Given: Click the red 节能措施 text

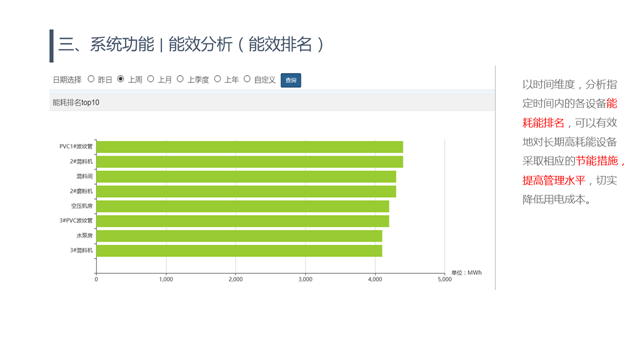Looking at the screenshot, I should pyautogui.click(x=597, y=161).
